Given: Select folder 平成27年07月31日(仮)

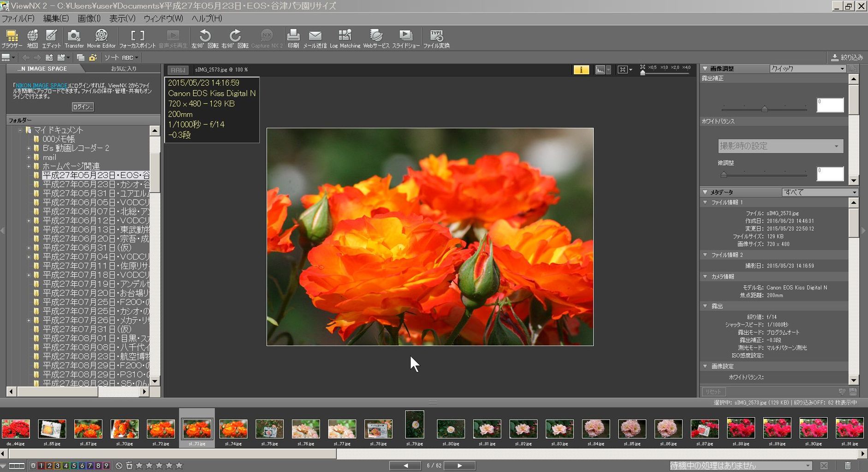Looking at the screenshot, I should pos(87,330).
